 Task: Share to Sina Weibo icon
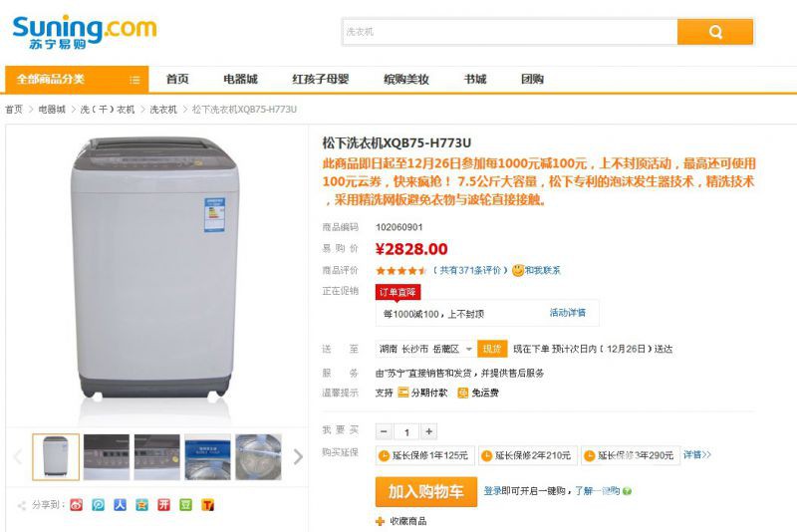(x=77, y=505)
